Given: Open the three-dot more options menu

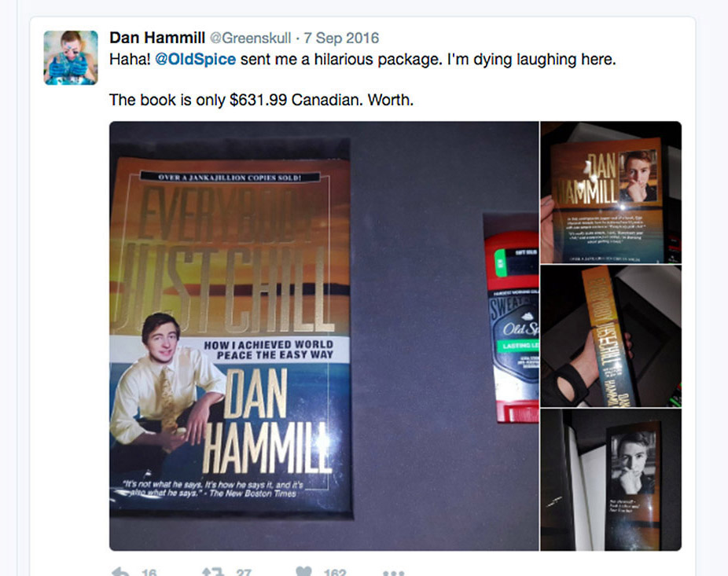Looking at the screenshot, I should click(393, 574).
